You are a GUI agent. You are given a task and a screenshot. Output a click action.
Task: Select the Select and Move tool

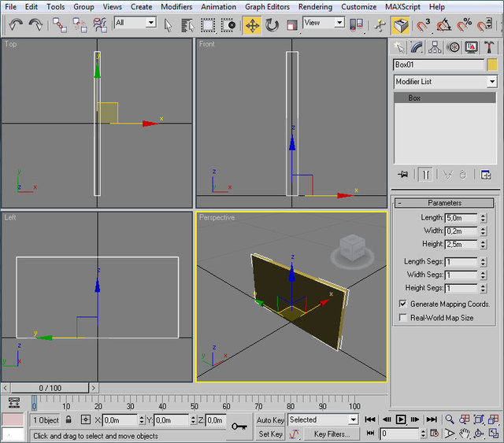[252, 24]
